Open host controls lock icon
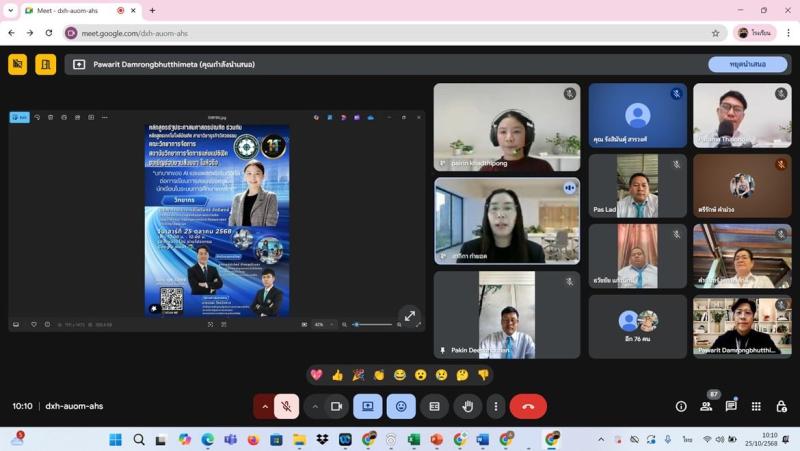 (781, 406)
